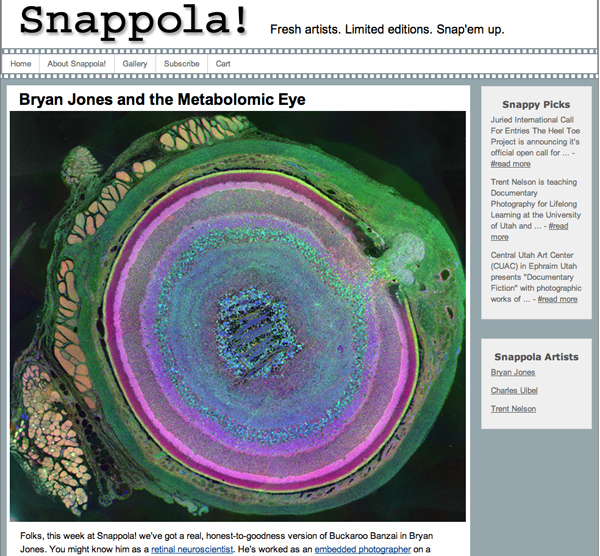Open Trent Nelson artist page in sidebar list
600x556 pixels.
(x=513, y=409)
